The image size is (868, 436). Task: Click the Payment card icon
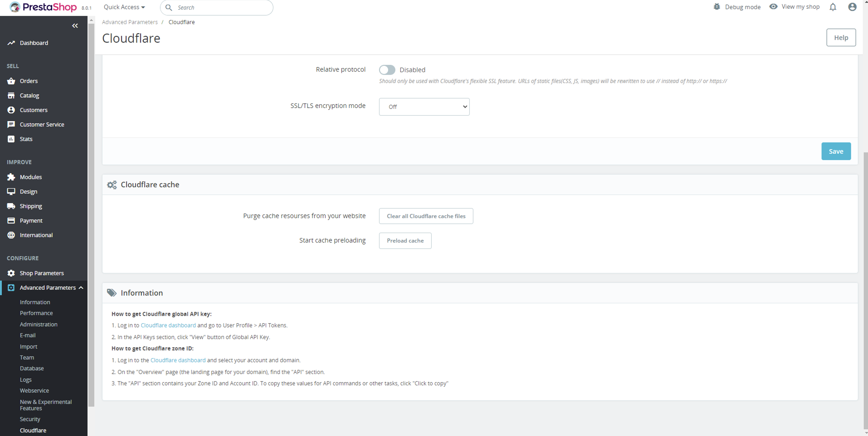11,221
